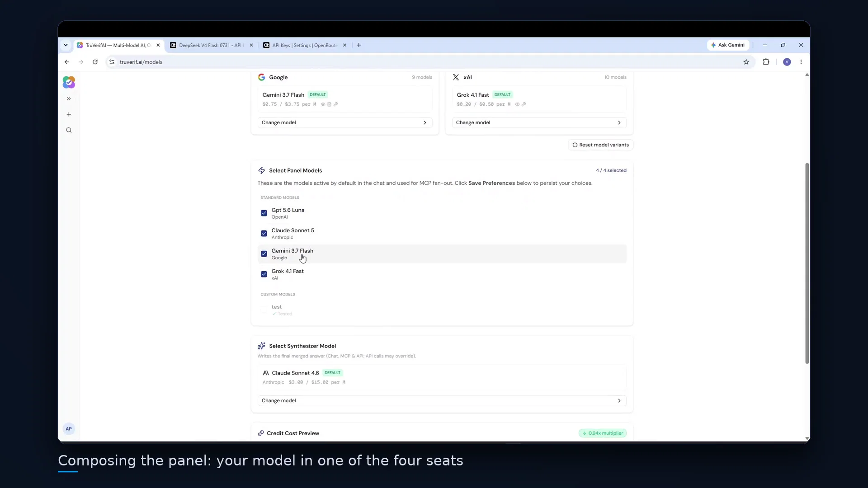Image resolution: width=868 pixels, height=488 pixels.
Task: Click the xAI logo in xAI card
Action: tap(456, 77)
